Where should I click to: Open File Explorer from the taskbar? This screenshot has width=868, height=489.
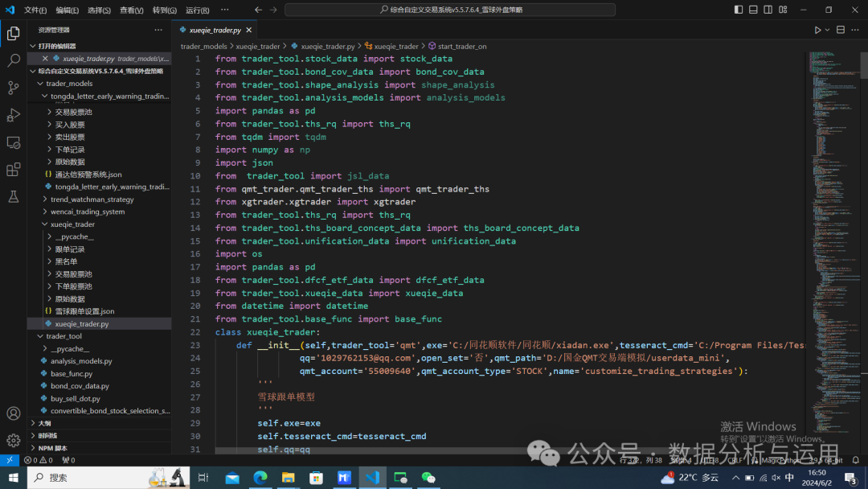coord(288,478)
